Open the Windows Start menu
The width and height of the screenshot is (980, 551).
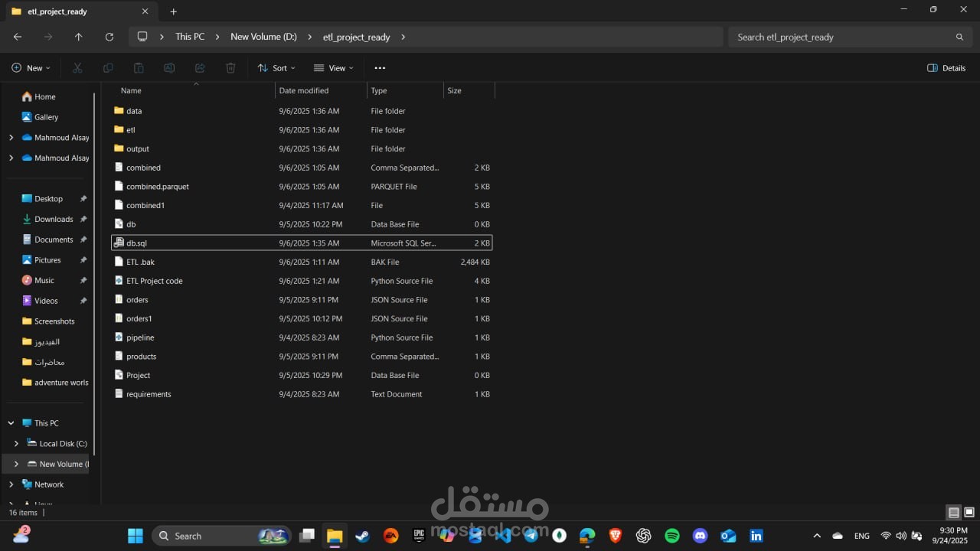[136, 536]
